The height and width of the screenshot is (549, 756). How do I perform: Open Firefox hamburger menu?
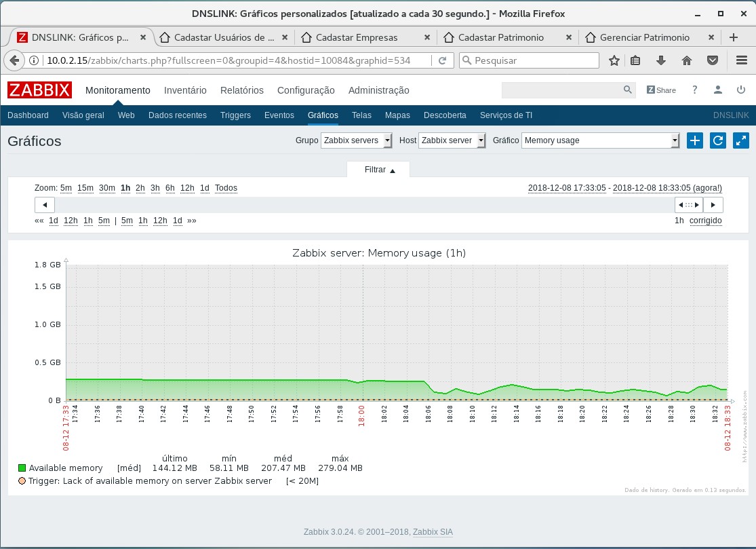(742, 60)
